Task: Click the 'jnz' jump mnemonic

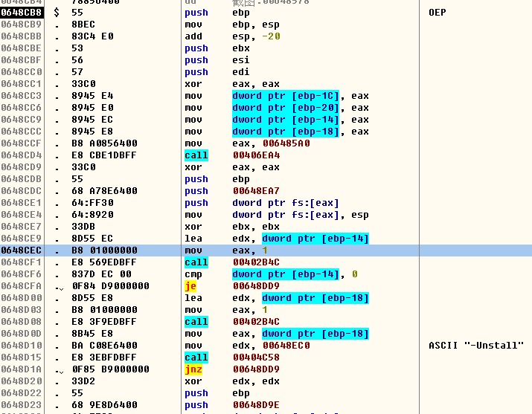Action: 193,369
